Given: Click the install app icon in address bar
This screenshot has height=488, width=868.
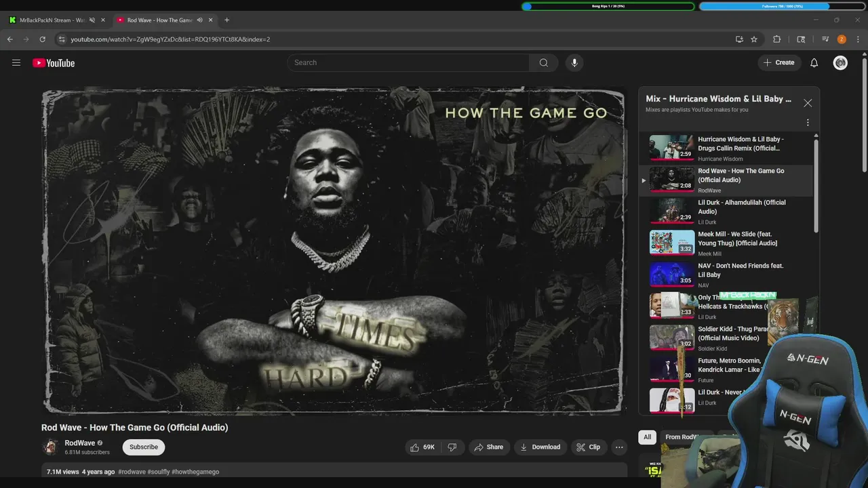Looking at the screenshot, I should point(739,39).
